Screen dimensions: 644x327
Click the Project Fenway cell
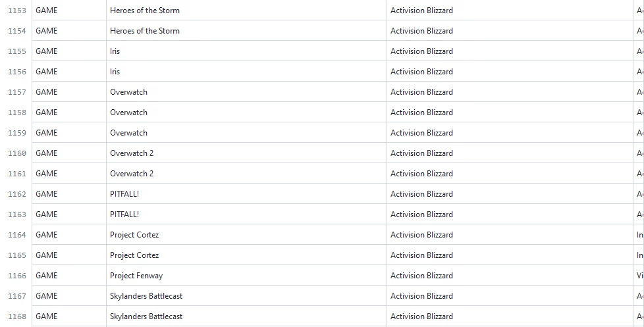(x=246, y=276)
